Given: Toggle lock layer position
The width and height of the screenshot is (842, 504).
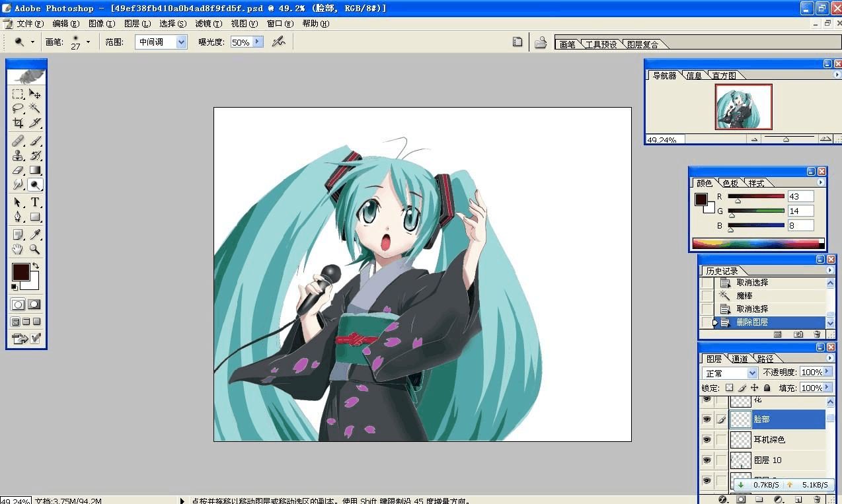Looking at the screenshot, I should coord(755,388).
